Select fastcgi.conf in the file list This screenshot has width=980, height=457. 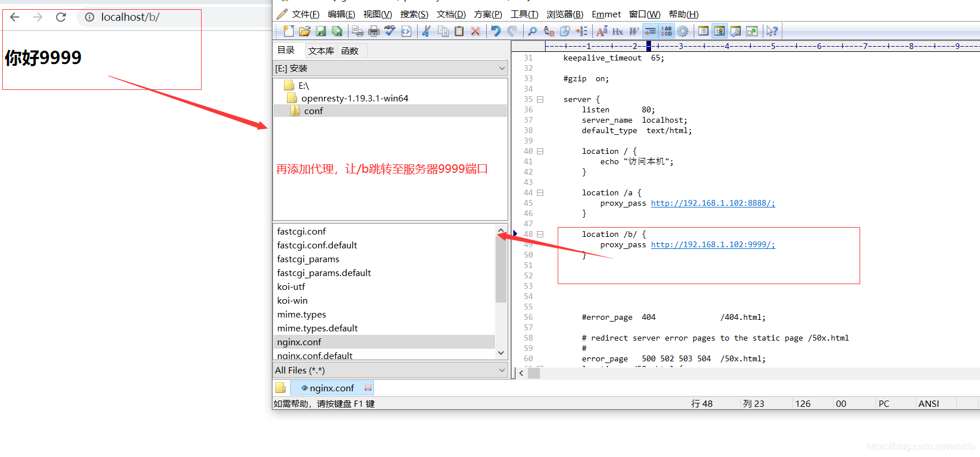[x=301, y=231]
